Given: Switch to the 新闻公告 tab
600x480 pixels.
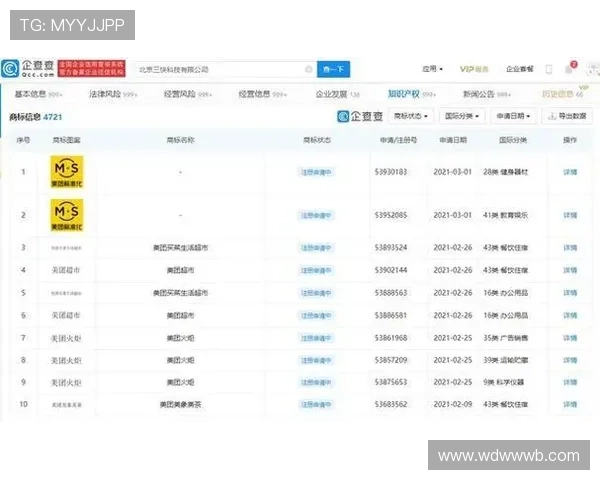Looking at the screenshot, I should [x=487, y=94].
